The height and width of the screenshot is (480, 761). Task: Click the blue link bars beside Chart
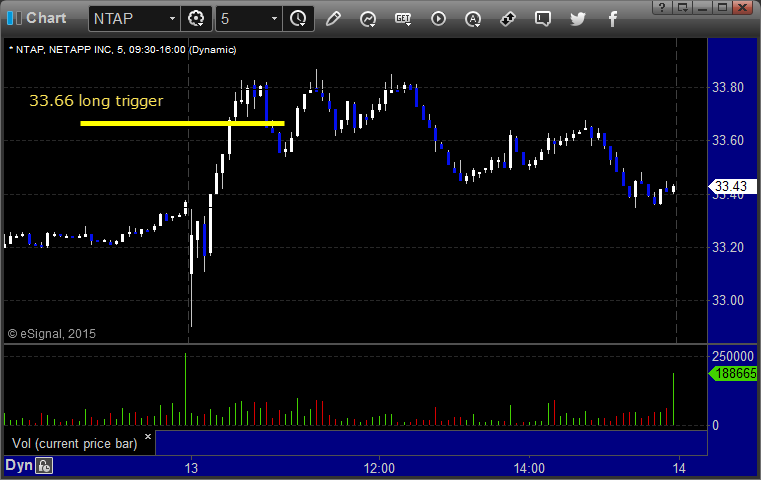pyautogui.click(x=14, y=18)
